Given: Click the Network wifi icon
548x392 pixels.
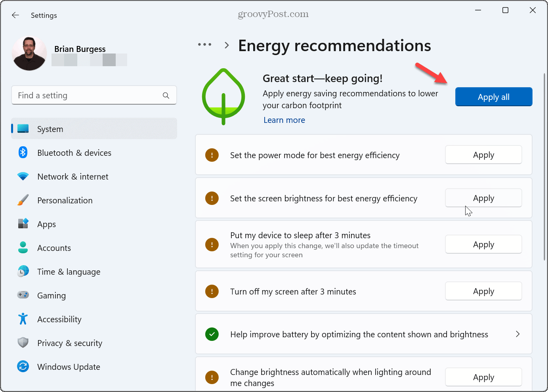Looking at the screenshot, I should (x=23, y=176).
